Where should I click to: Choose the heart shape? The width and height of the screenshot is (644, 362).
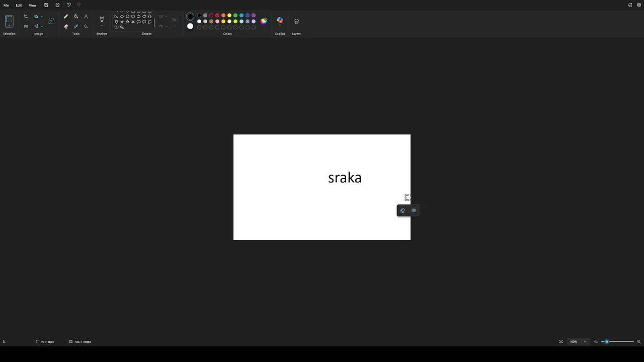pos(116,27)
